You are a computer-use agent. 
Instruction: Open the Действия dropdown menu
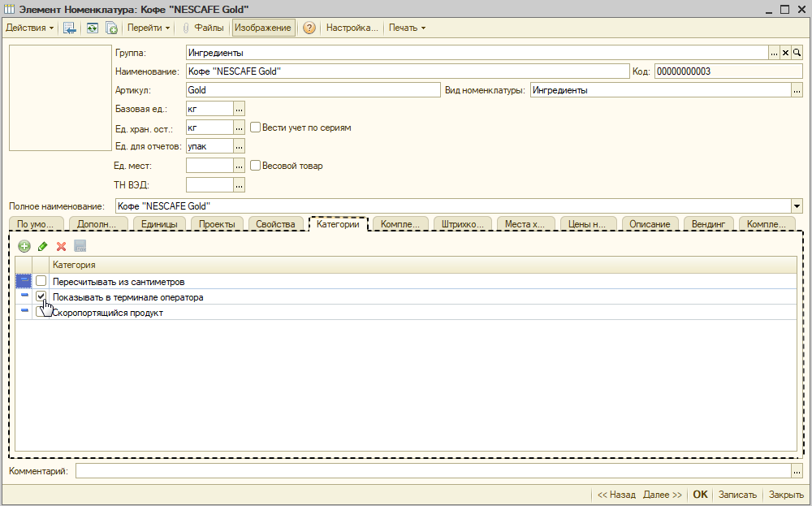[x=29, y=28]
